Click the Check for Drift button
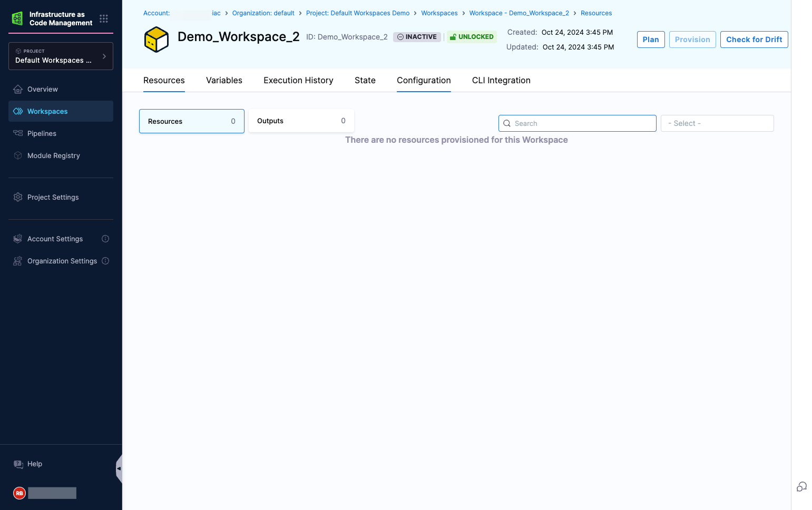Viewport: 812px width, 510px height. (x=754, y=40)
